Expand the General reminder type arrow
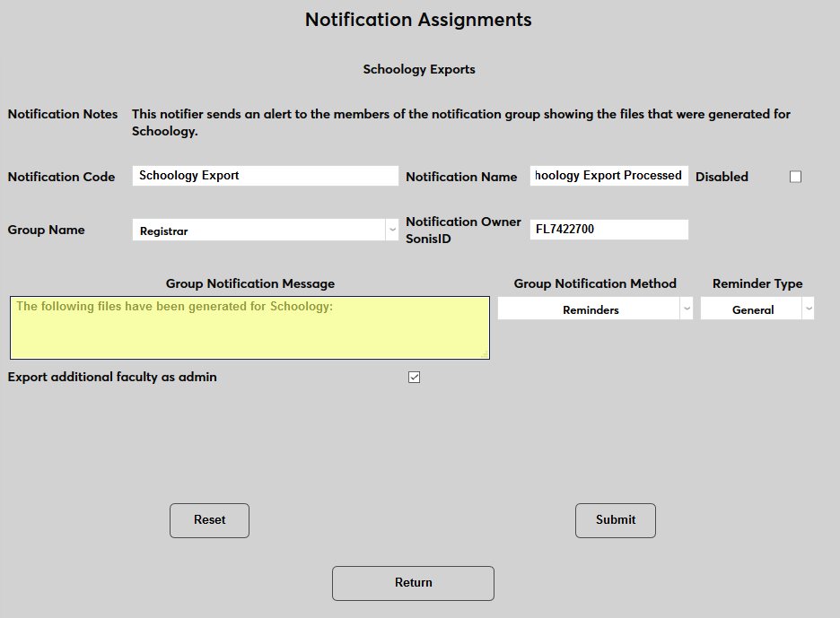 (x=809, y=309)
